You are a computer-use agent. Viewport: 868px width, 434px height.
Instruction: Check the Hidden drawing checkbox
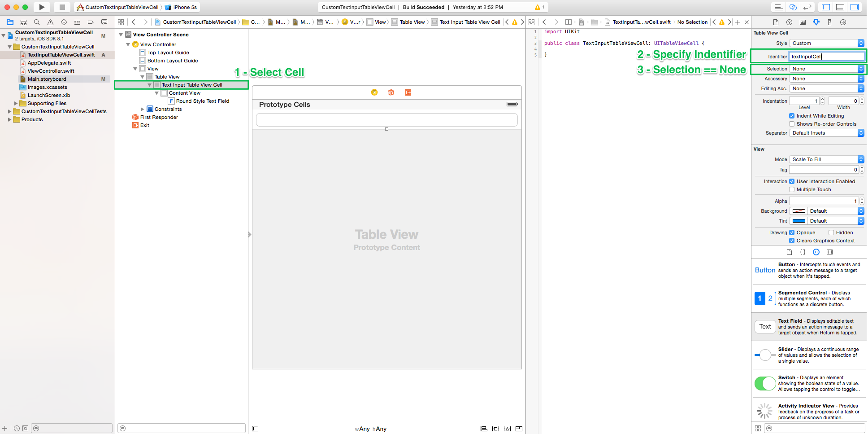pyautogui.click(x=831, y=232)
